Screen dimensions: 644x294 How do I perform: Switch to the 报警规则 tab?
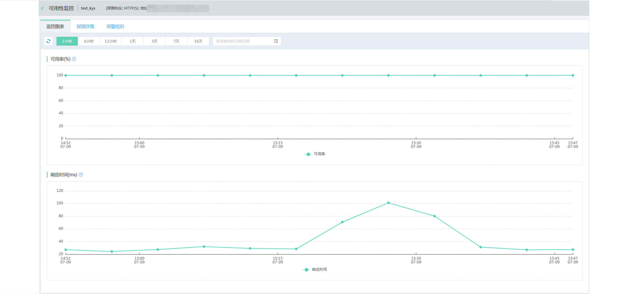pyautogui.click(x=115, y=26)
